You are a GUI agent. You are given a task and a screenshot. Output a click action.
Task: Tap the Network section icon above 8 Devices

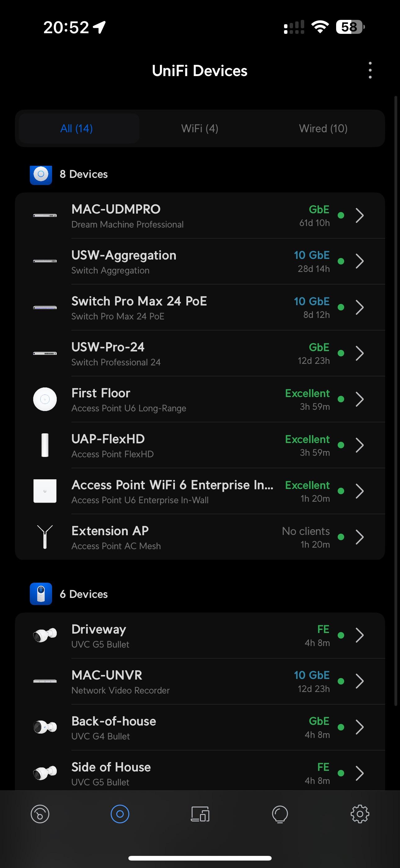(x=41, y=174)
